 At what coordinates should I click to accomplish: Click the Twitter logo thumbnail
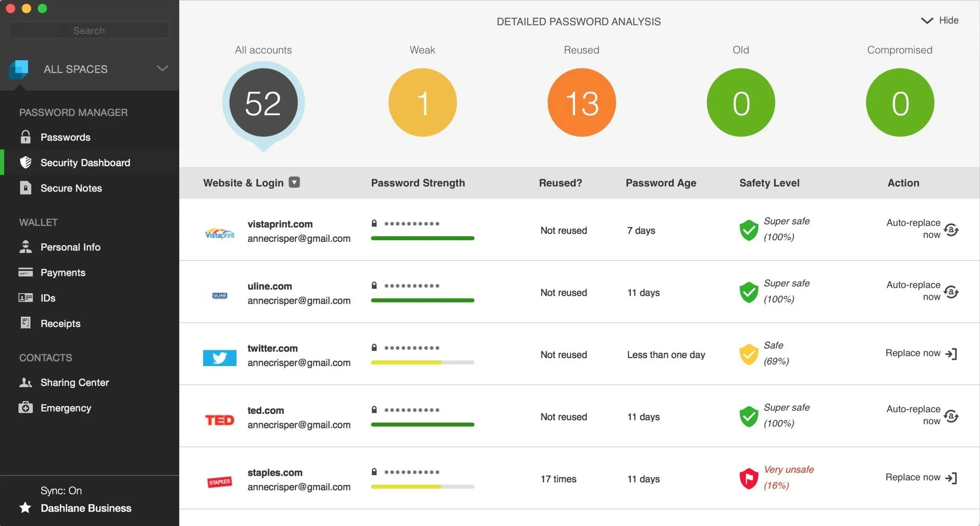tap(219, 358)
